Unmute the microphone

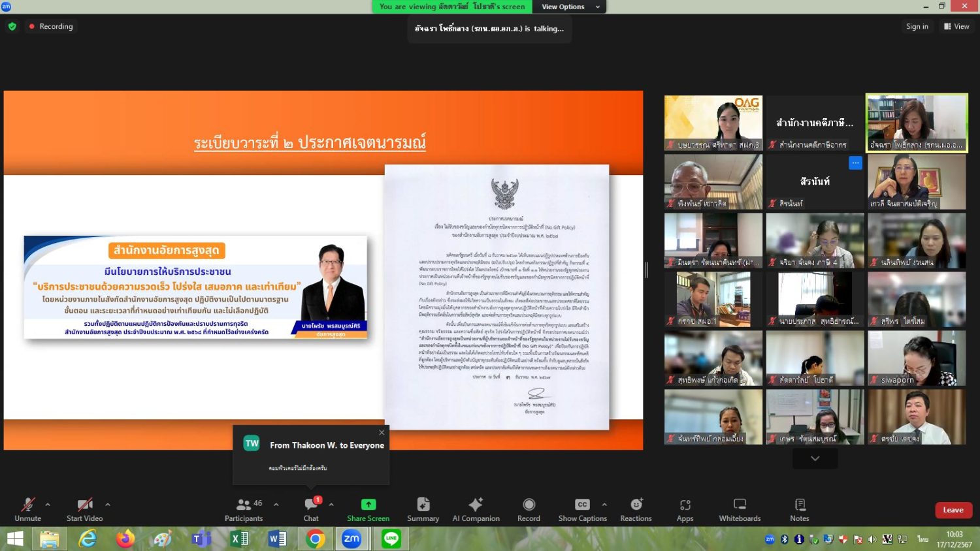point(27,505)
